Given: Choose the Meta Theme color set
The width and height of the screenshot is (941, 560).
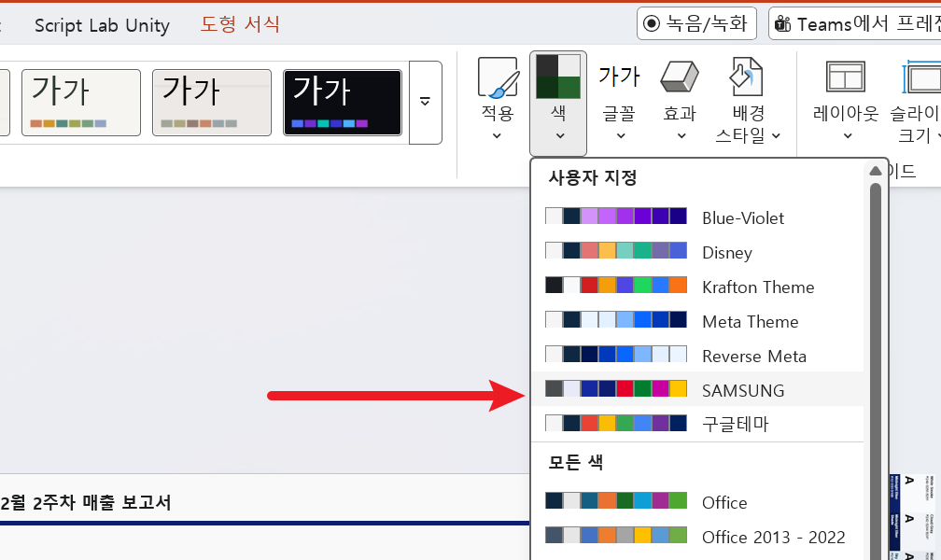Looking at the screenshot, I should coord(697,321).
